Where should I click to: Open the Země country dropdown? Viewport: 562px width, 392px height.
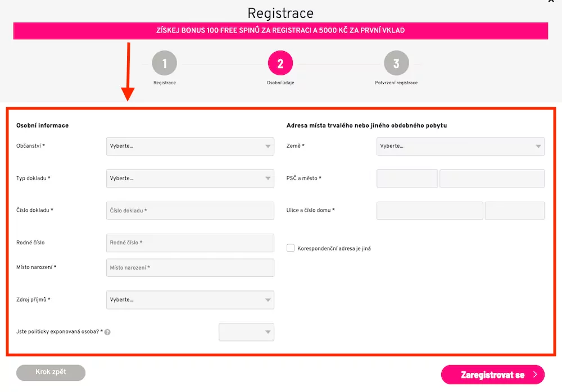pyautogui.click(x=460, y=146)
